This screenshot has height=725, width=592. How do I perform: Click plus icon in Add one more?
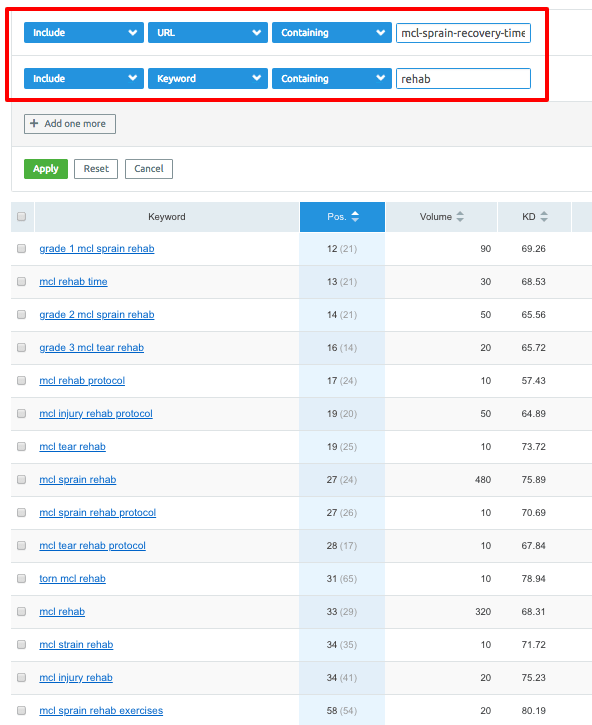pyautogui.click(x=34, y=123)
